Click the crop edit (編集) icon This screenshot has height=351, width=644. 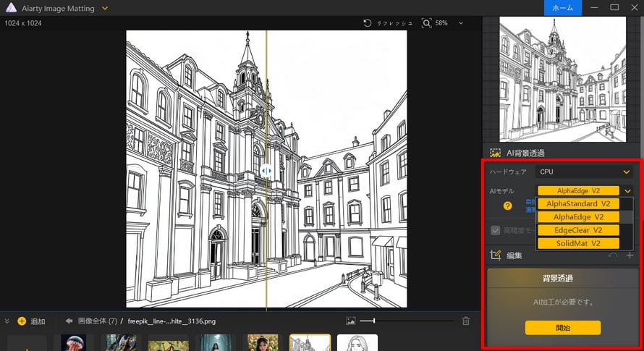click(496, 255)
